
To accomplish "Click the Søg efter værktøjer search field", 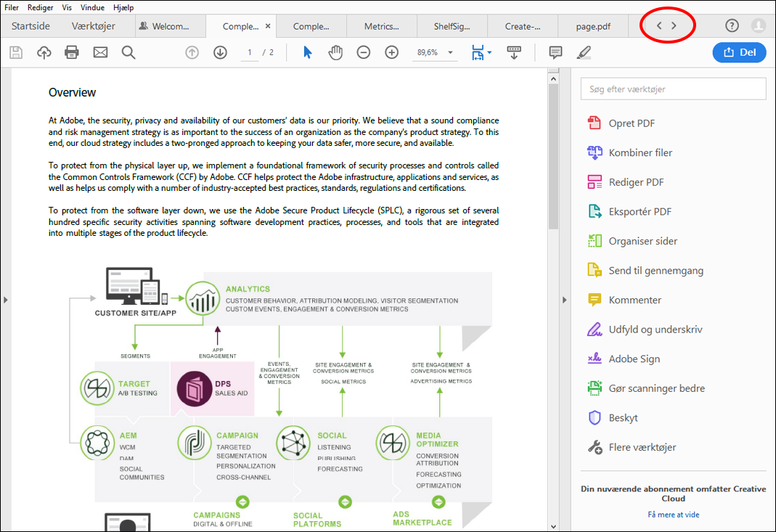I will click(673, 89).
